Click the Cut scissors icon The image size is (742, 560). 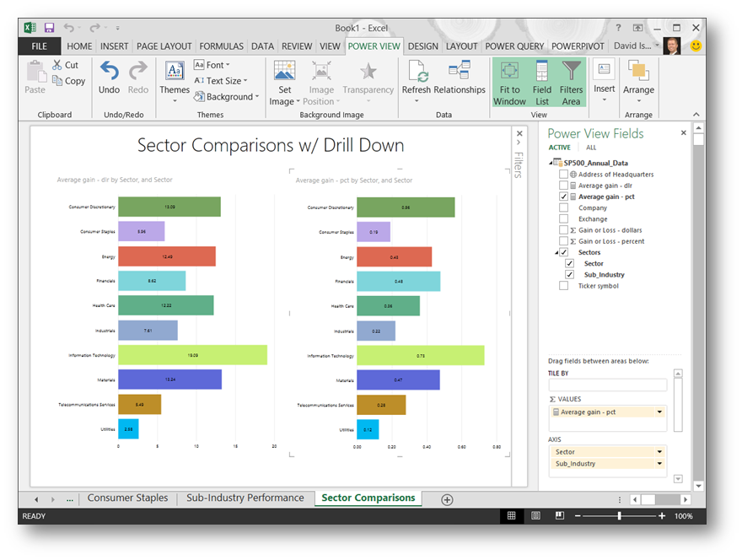pyautogui.click(x=57, y=65)
